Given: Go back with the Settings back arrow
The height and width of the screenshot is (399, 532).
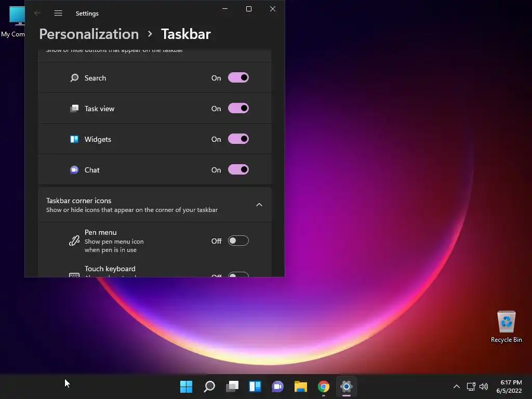Looking at the screenshot, I should pos(37,13).
